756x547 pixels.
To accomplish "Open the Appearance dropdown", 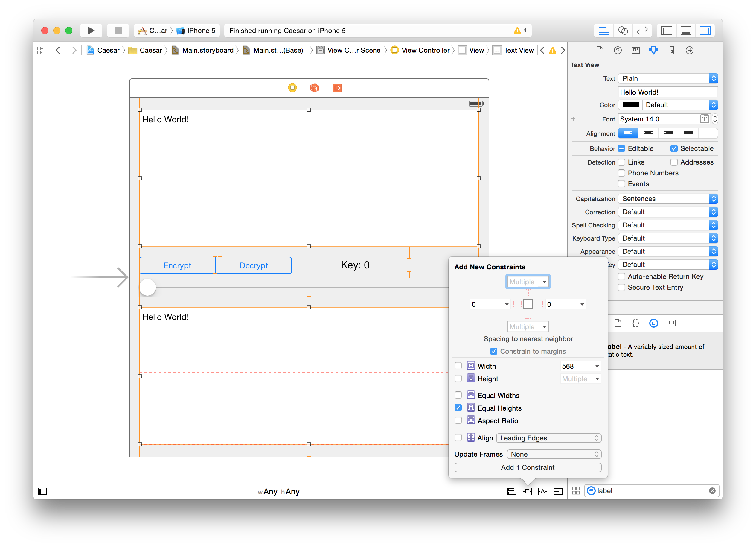I will (x=668, y=251).
